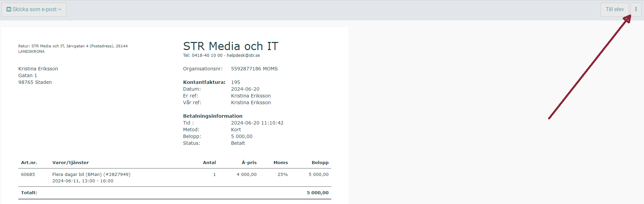Screen dimensions: 644x204
Task: Click the payment time 2024-06-20 11:10:42
Action: coord(257,123)
